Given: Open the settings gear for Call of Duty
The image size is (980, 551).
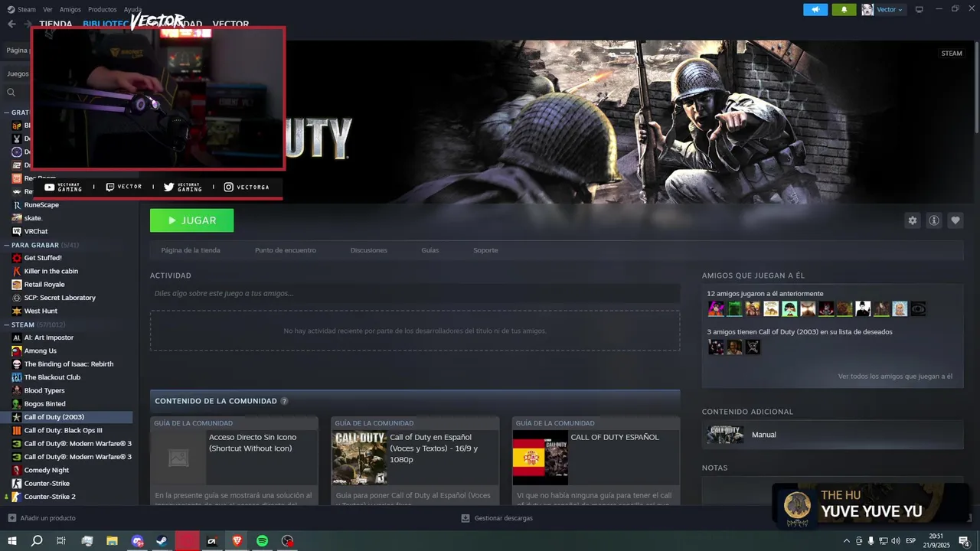Looking at the screenshot, I should (912, 220).
